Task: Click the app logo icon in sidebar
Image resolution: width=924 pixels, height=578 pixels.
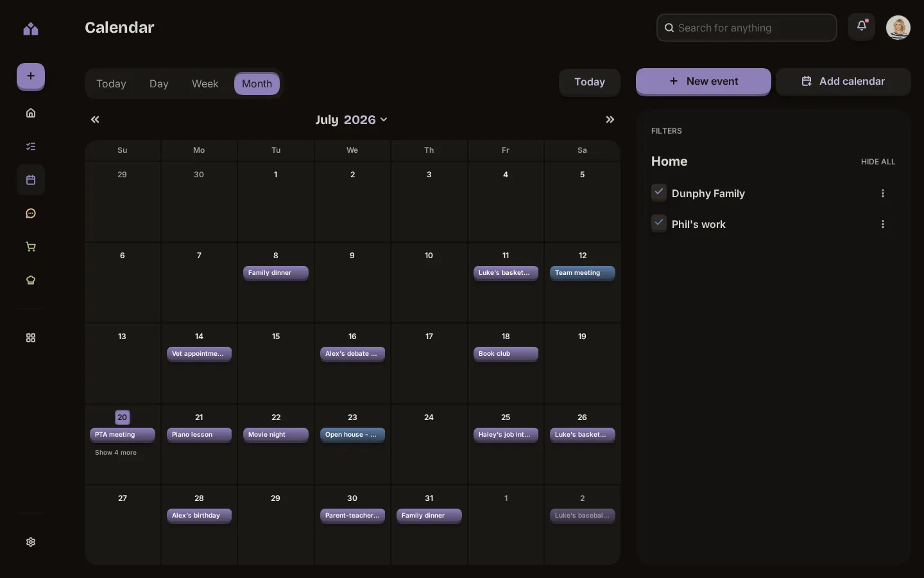Action: pyautogui.click(x=31, y=29)
